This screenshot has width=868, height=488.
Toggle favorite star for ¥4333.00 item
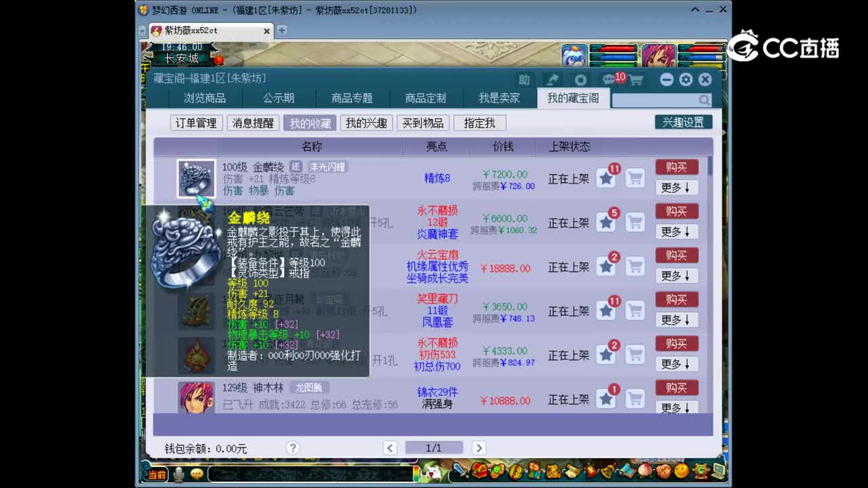coord(606,354)
